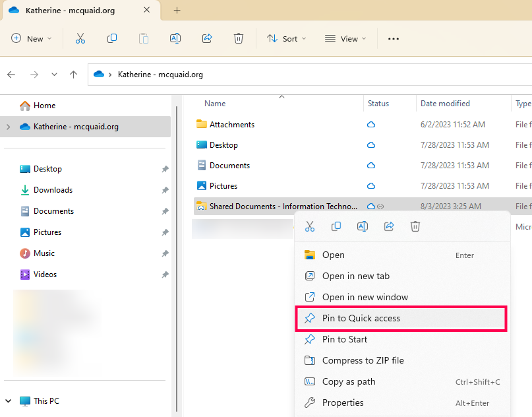Screen dimensions: 532x417
Task: Open the Recent locations chevron dropdown
Action: click(x=54, y=75)
